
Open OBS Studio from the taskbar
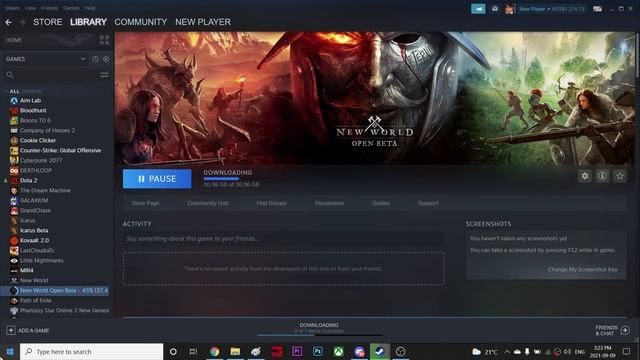[x=400, y=351]
